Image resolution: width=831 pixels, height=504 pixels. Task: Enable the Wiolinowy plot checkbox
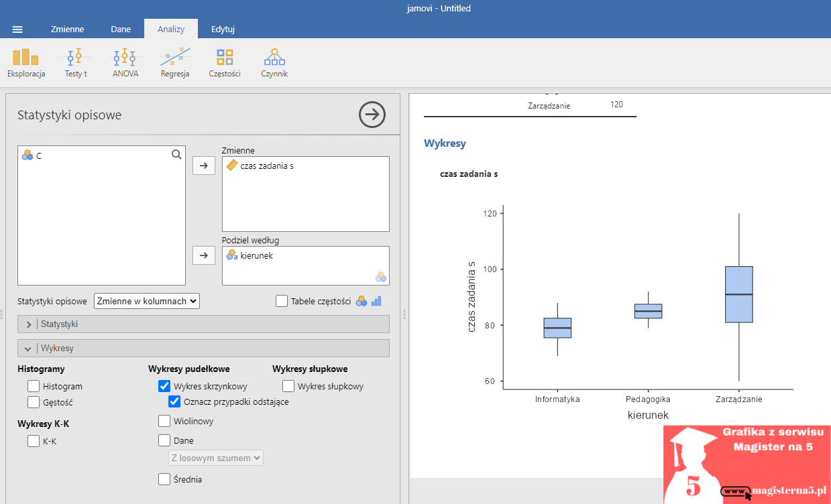[164, 422]
